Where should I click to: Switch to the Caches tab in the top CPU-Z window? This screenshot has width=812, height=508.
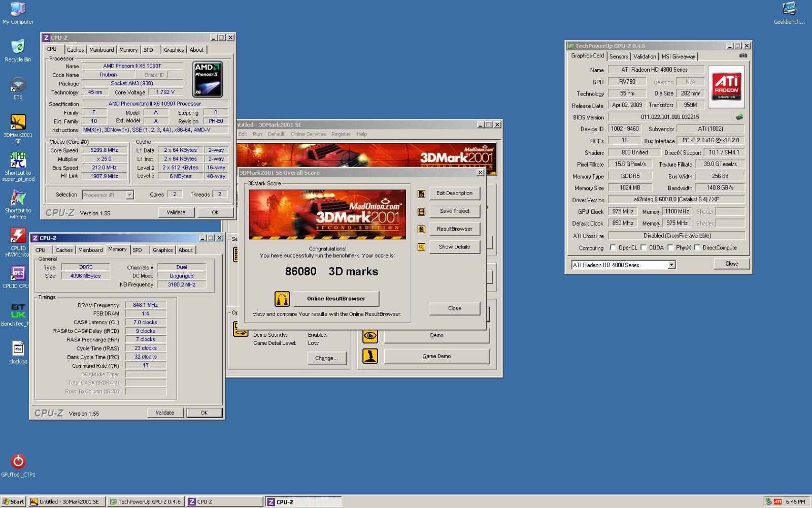75,50
